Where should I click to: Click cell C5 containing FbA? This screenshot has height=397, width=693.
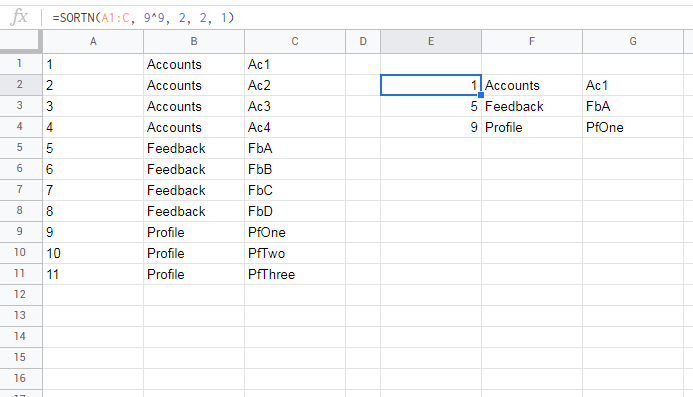[295, 148]
